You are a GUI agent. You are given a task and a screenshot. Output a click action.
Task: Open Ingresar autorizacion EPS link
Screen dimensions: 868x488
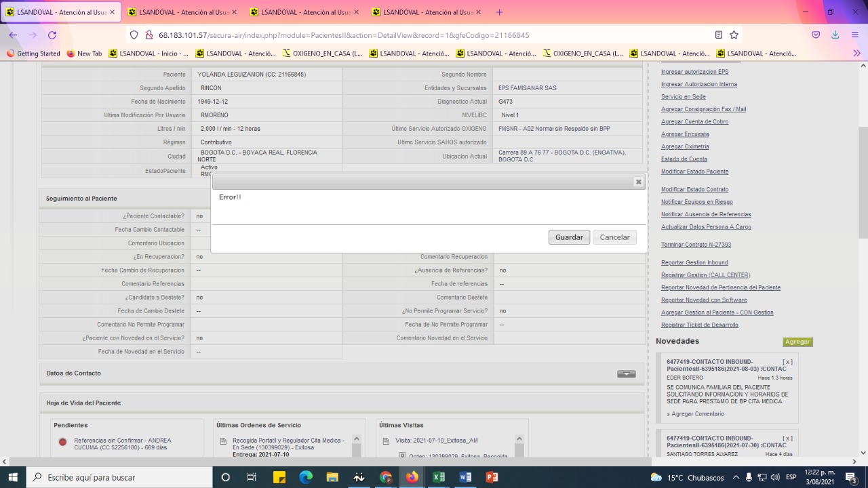pos(695,72)
